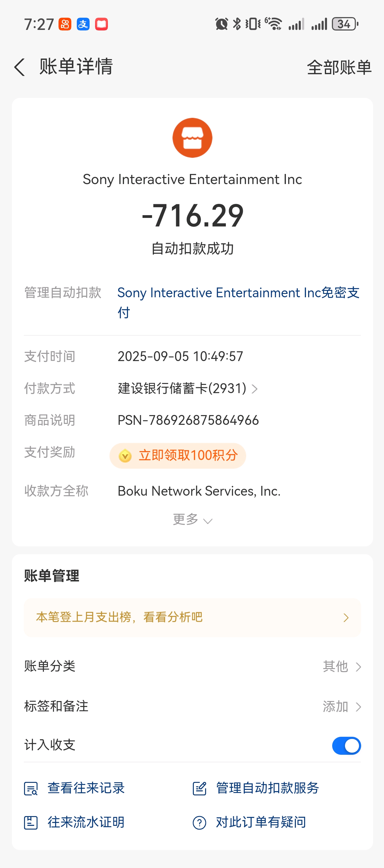384x868 pixels.
Task: Tap the question mark help icon
Action: (199, 823)
